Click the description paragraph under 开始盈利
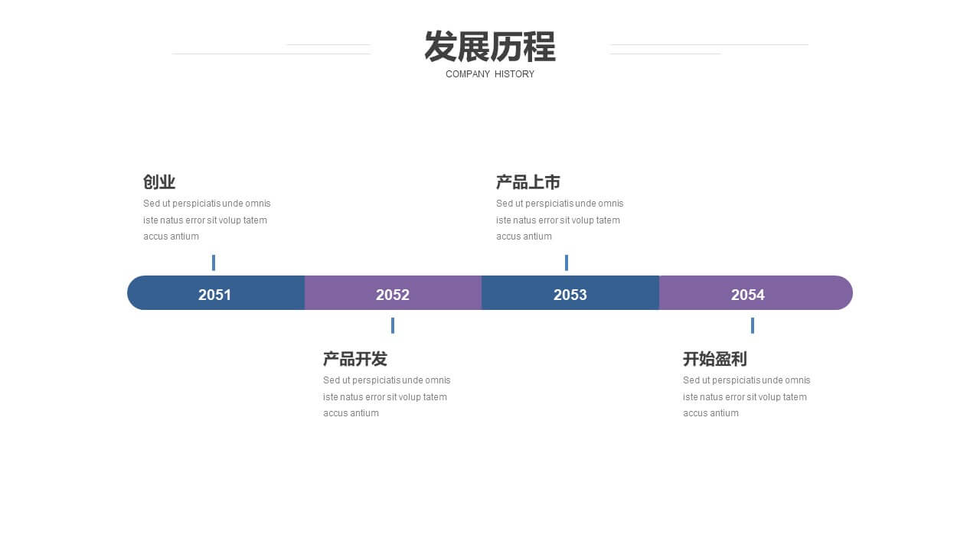Viewport: 980px width, 551px height. pyautogui.click(x=746, y=397)
